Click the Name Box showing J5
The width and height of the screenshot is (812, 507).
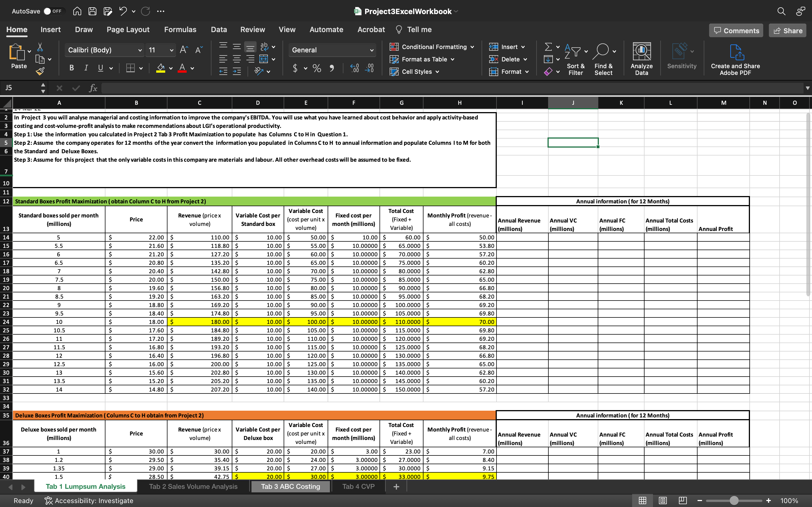20,88
